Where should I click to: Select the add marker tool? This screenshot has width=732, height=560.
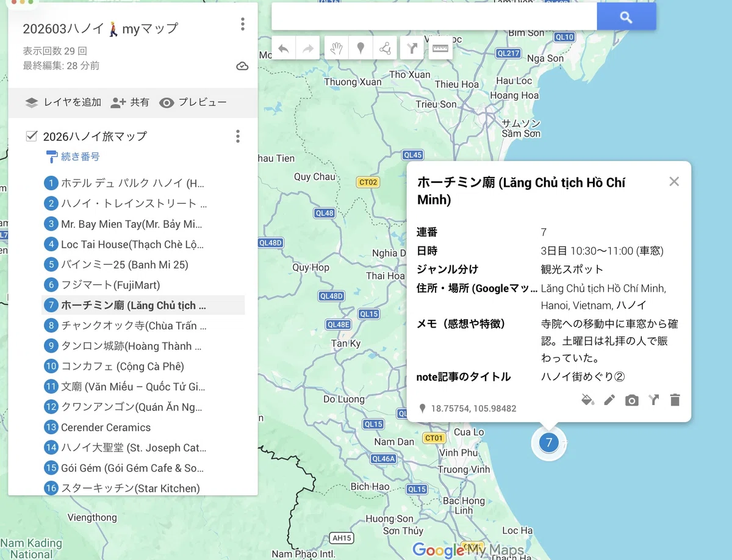tap(361, 48)
